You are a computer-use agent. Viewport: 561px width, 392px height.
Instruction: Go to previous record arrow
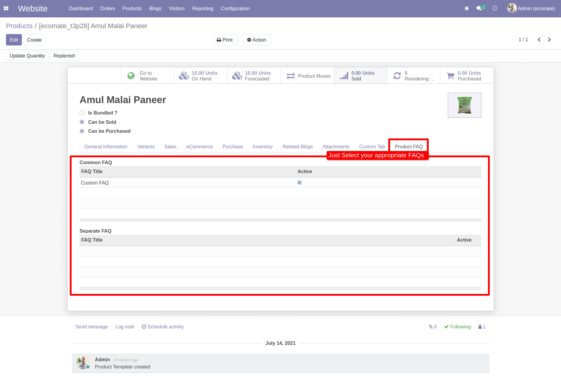pyautogui.click(x=539, y=40)
